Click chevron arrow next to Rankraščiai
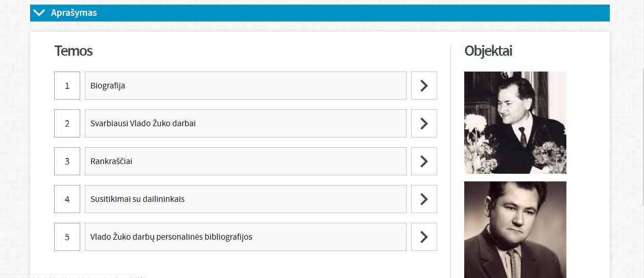The height and width of the screenshot is (278, 644). [424, 161]
